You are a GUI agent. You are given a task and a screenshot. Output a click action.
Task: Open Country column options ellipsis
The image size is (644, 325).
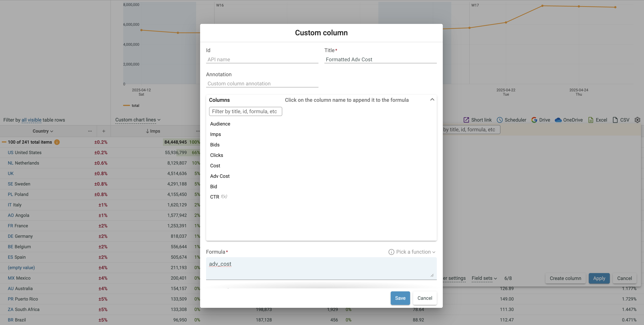90,131
